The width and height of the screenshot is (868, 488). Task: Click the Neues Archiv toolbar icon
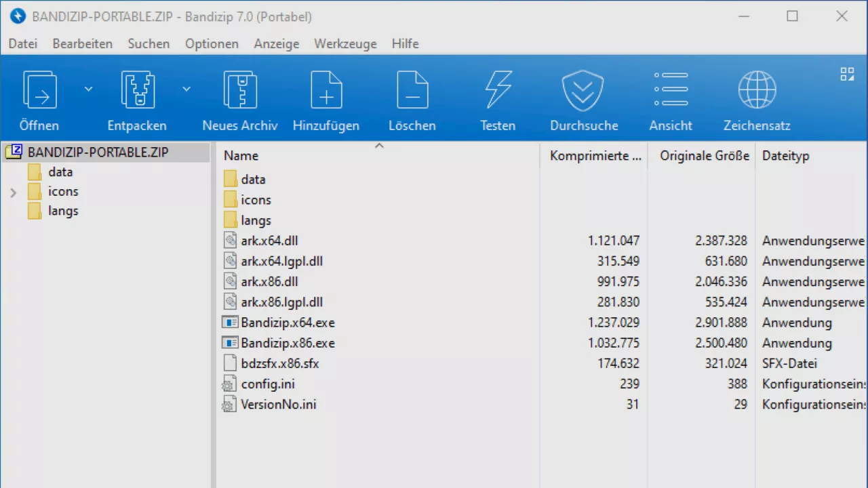click(240, 89)
